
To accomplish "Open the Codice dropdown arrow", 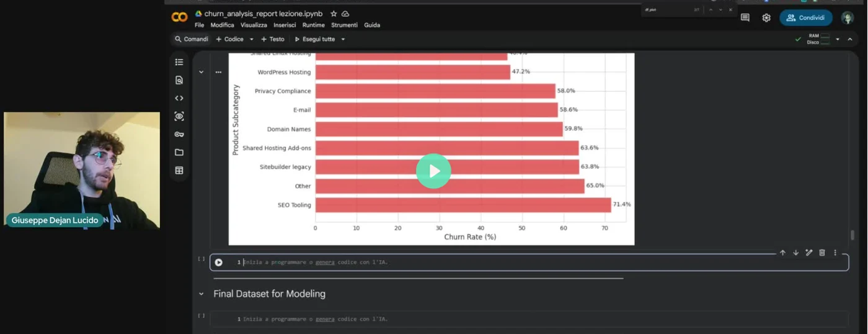I will (x=251, y=39).
